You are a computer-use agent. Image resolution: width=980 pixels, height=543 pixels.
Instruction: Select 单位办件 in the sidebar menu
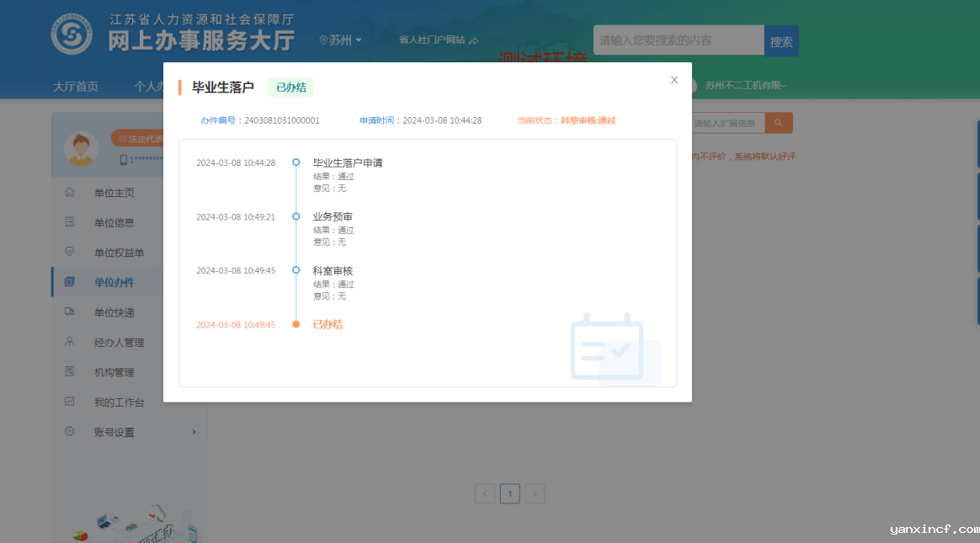(114, 282)
